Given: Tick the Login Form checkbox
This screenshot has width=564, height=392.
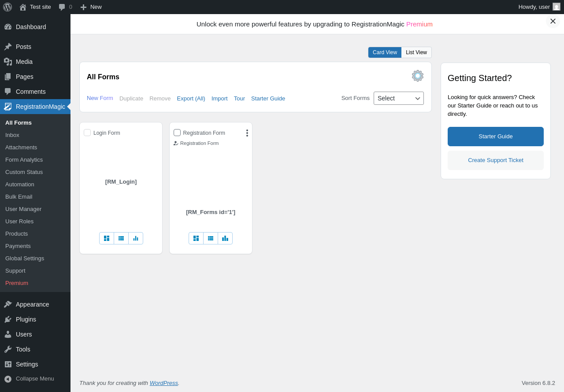Looking at the screenshot, I should coord(87,133).
